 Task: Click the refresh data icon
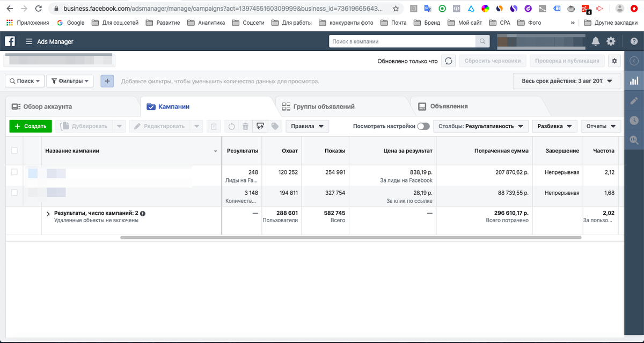[449, 61]
